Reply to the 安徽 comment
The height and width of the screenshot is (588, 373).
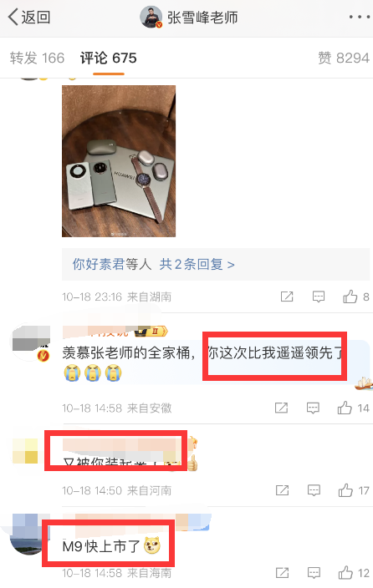[x=313, y=408]
